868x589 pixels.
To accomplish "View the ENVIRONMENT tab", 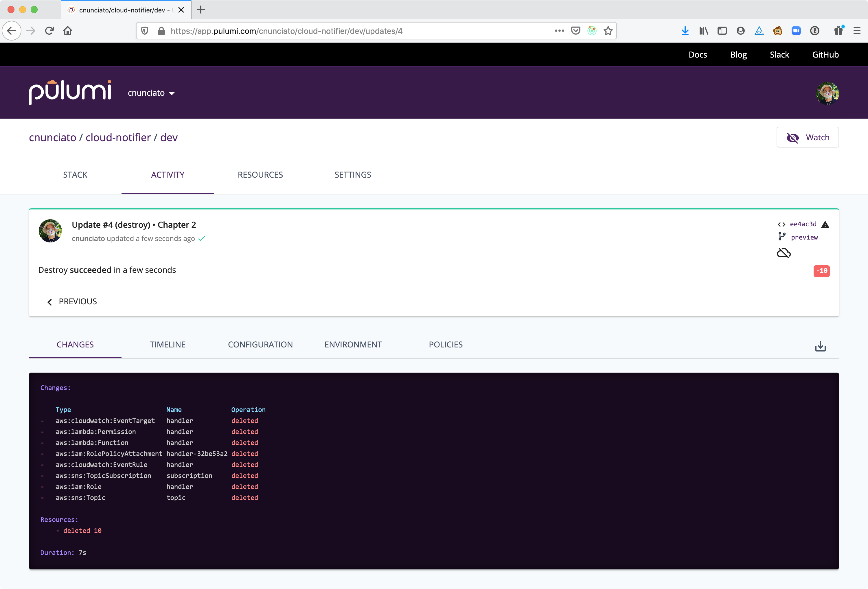I will 353,344.
